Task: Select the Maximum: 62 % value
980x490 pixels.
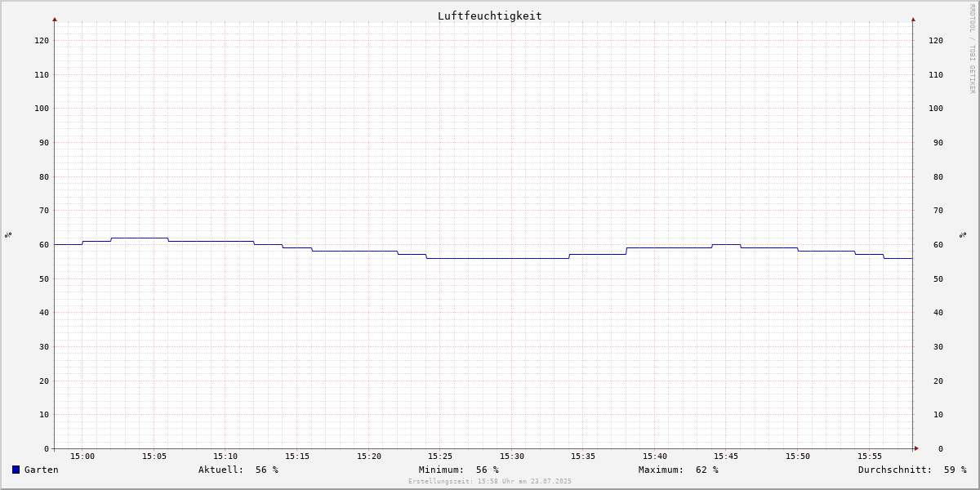Action: pyautogui.click(x=679, y=470)
